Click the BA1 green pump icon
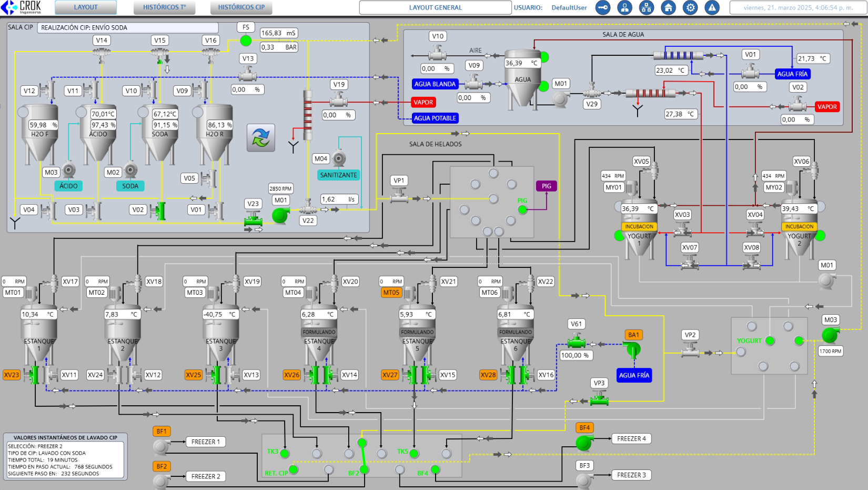This screenshot has height=490, width=868. pos(632,348)
